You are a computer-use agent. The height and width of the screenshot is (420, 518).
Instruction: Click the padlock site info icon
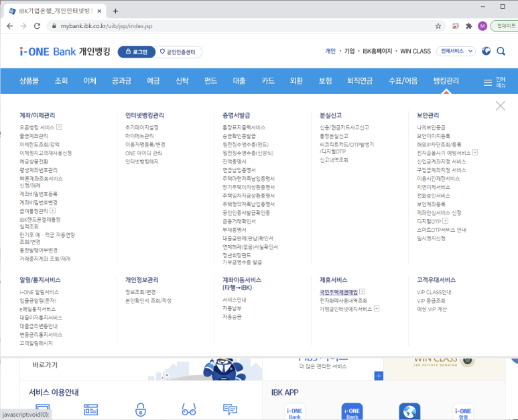(54, 26)
